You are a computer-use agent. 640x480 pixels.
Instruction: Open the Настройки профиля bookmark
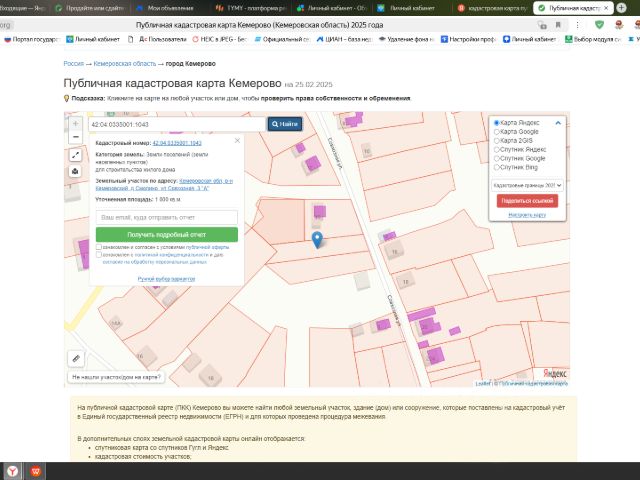(468, 39)
